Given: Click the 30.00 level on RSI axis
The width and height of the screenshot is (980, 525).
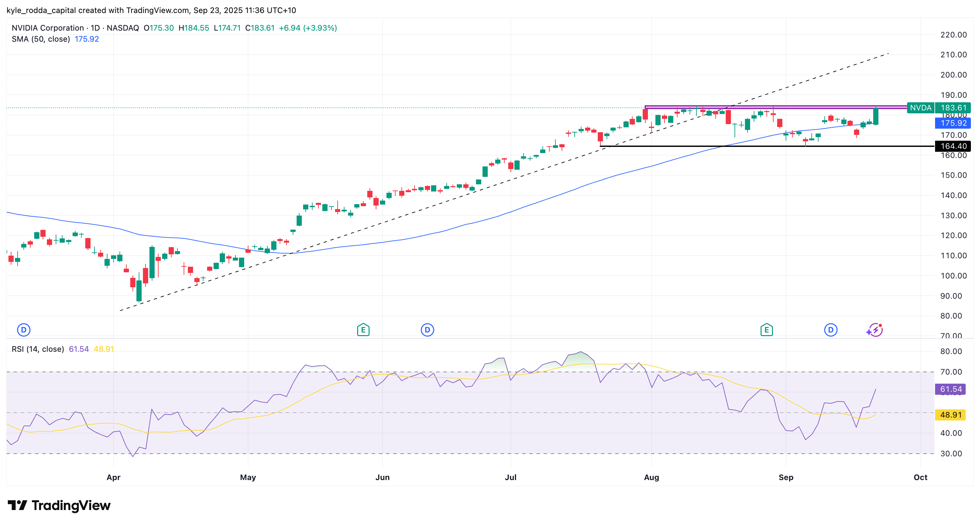Looking at the screenshot, I should [x=951, y=453].
